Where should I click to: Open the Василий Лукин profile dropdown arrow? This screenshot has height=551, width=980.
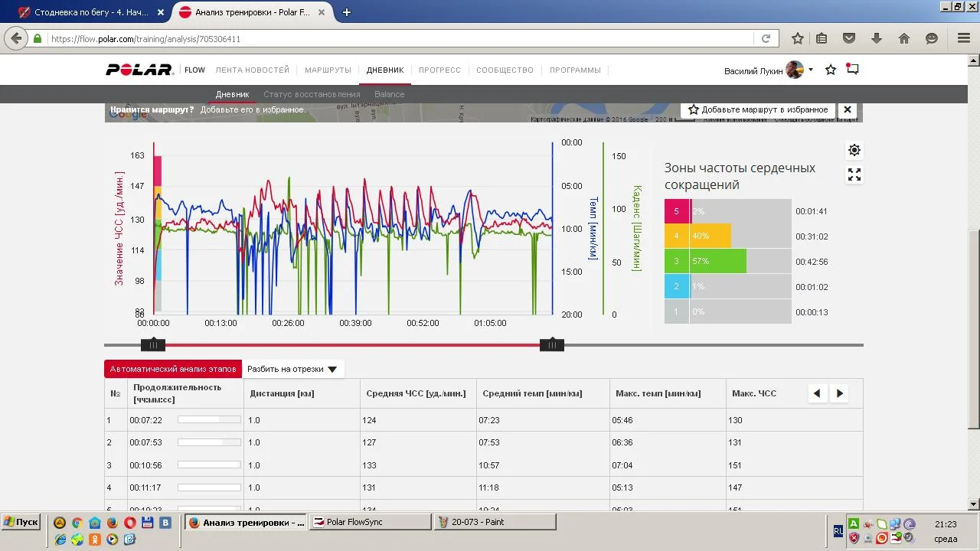(811, 70)
